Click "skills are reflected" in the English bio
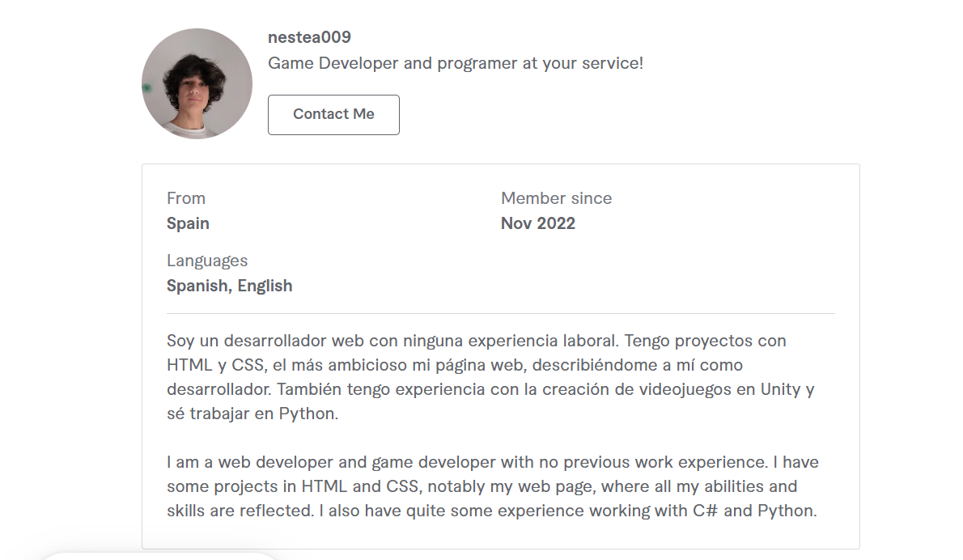963x560 pixels. click(240, 511)
